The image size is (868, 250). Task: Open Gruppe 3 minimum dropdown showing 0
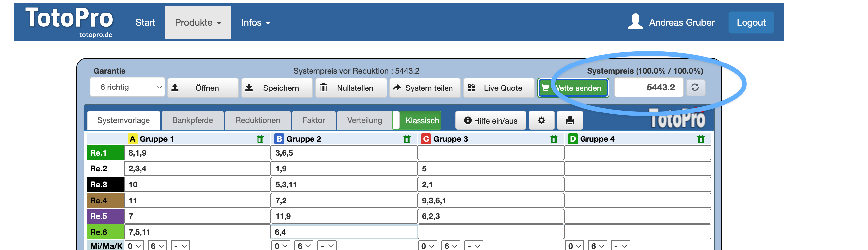click(428, 246)
